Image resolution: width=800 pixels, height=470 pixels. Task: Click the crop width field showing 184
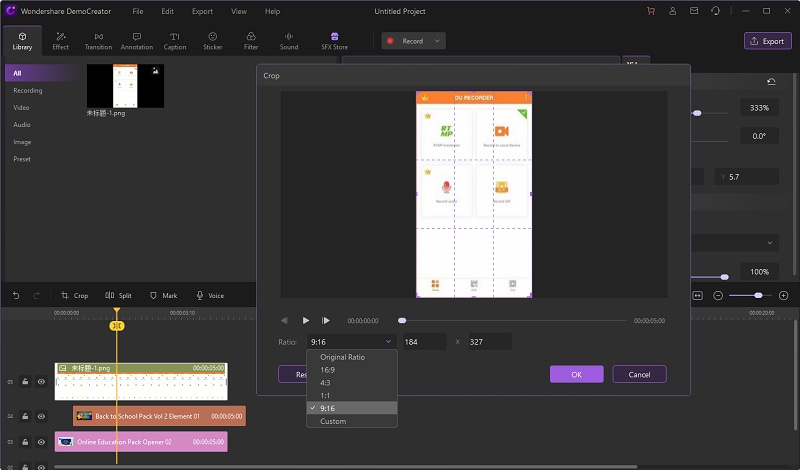pos(424,342)
